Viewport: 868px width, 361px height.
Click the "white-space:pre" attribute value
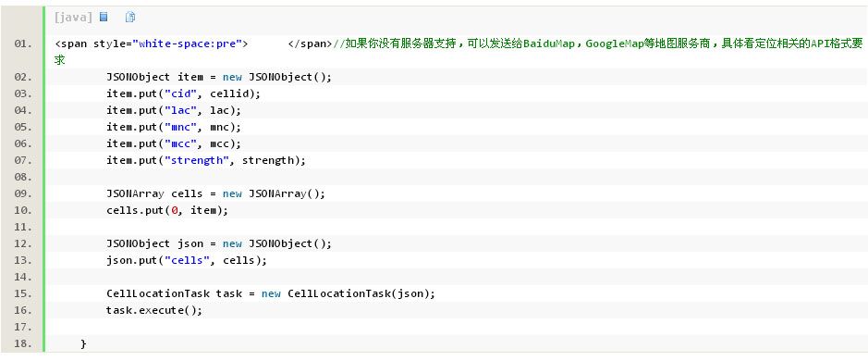click(x=186, y=44)
